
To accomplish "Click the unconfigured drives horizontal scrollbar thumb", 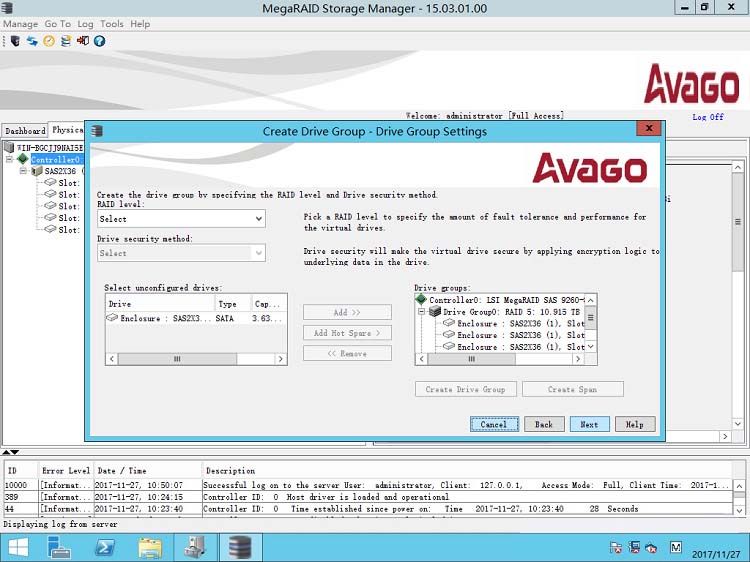I will pyautogui.click(x=177, y=359).
